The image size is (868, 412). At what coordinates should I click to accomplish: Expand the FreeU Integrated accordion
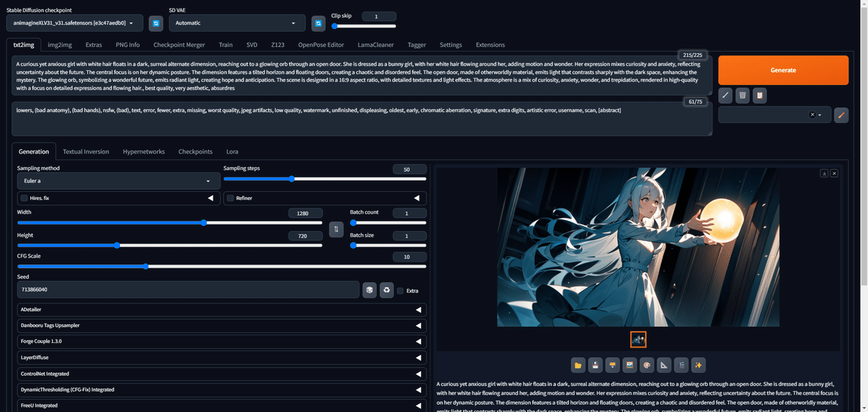(x=221, y=405)
